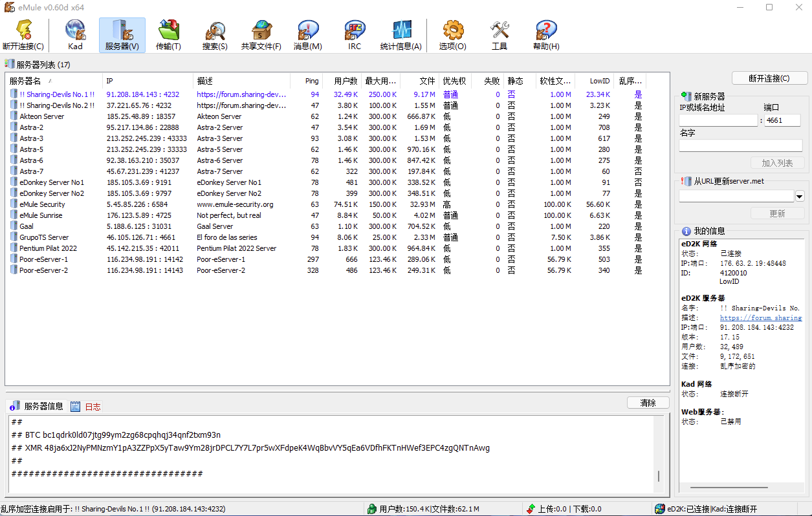Click the users icon in status bar

coord(372,509)
